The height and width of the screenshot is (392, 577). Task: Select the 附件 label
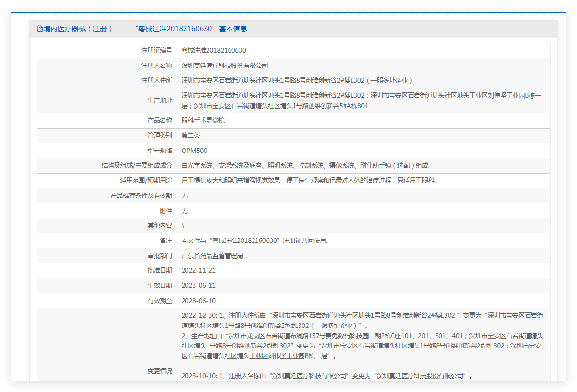tap(166, 211)
